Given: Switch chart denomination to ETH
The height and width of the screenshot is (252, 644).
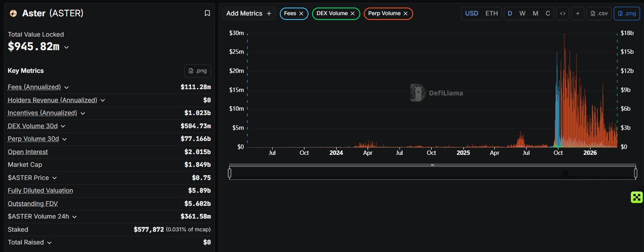Looking at the screenshot, I should coord(491,13).
